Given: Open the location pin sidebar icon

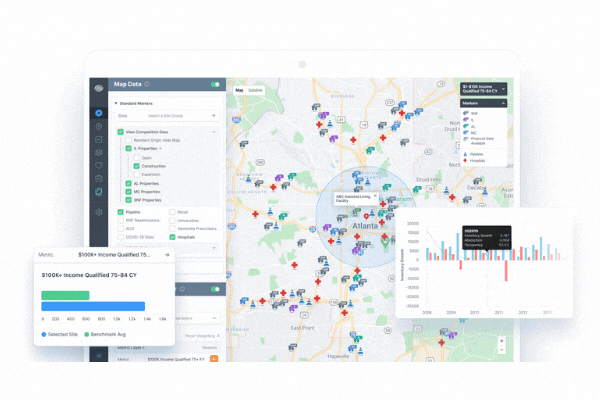Looking at the screenshot, I should 99,127.
